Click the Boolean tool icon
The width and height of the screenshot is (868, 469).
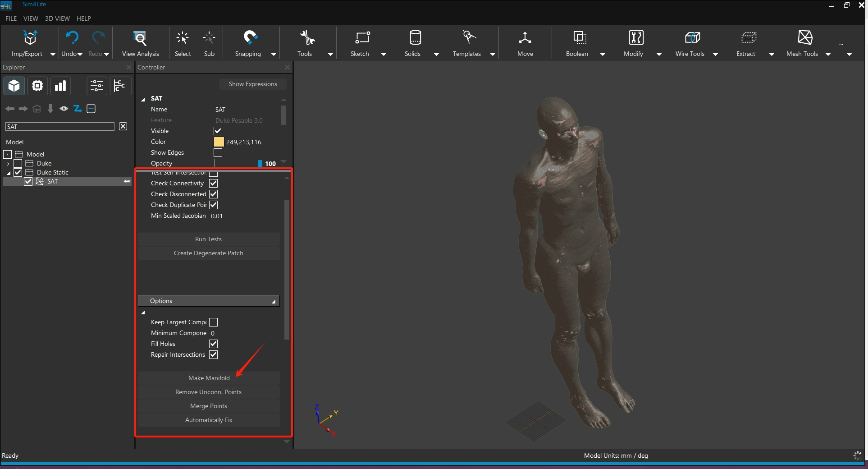(579, 38)
